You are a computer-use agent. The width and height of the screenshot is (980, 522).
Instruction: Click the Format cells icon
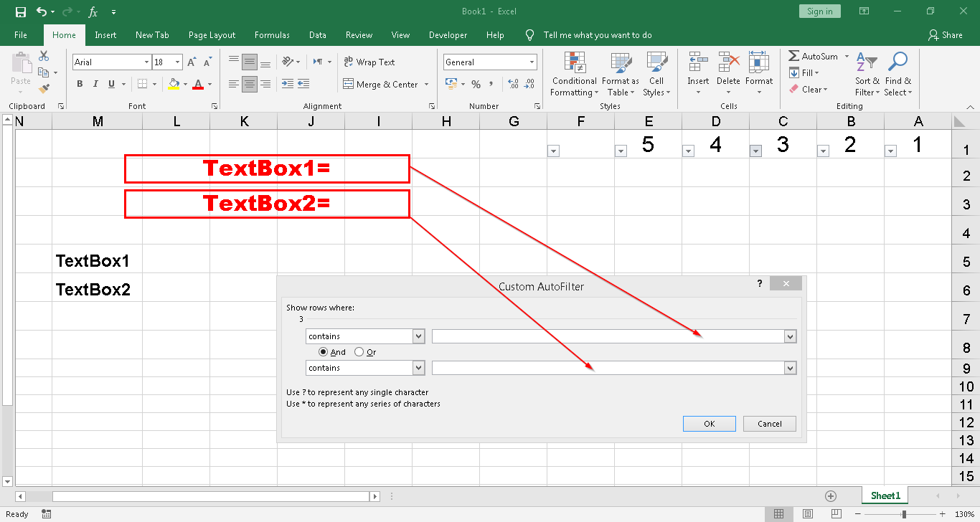(758, 62)
